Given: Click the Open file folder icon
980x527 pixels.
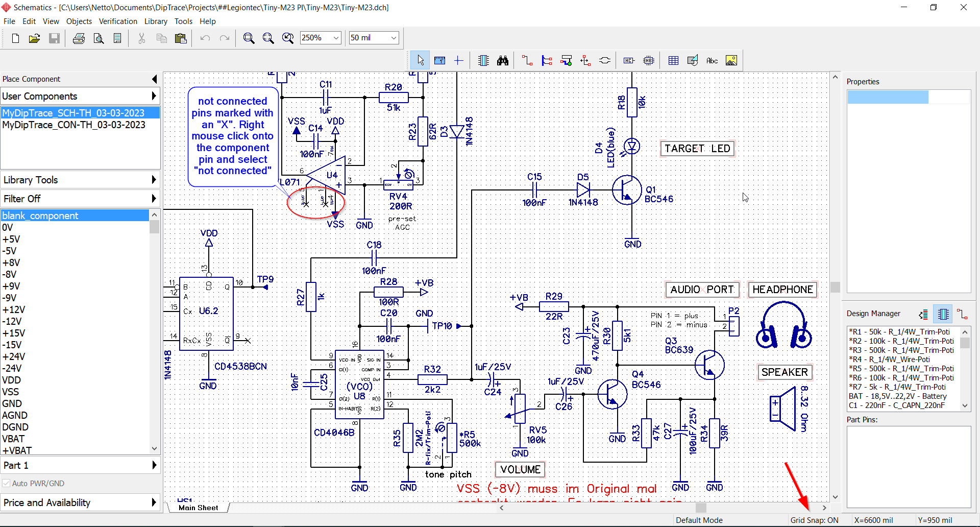Looking at the screenshot, I should point(34,38).
